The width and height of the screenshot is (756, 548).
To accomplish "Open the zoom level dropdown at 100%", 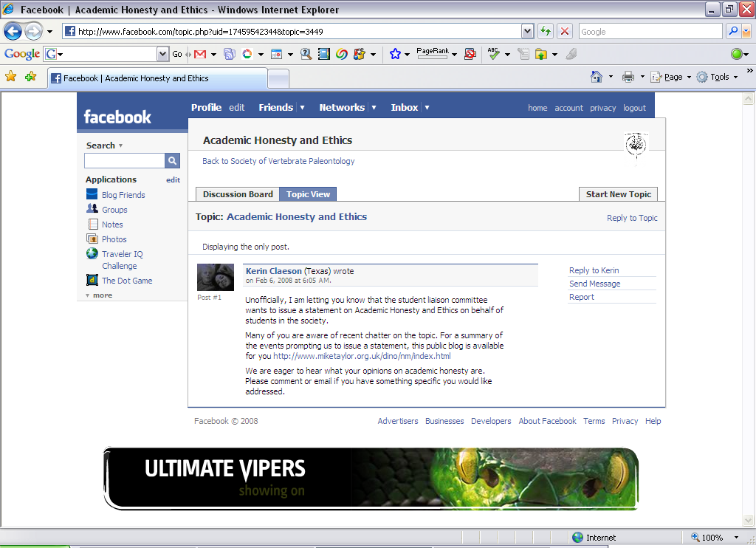I will [736, 538].
